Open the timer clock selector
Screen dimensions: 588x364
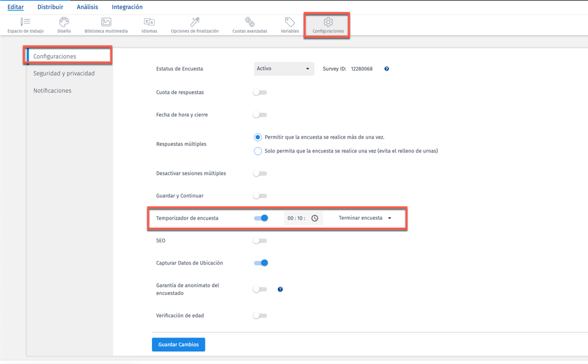[x=314, y=218]
